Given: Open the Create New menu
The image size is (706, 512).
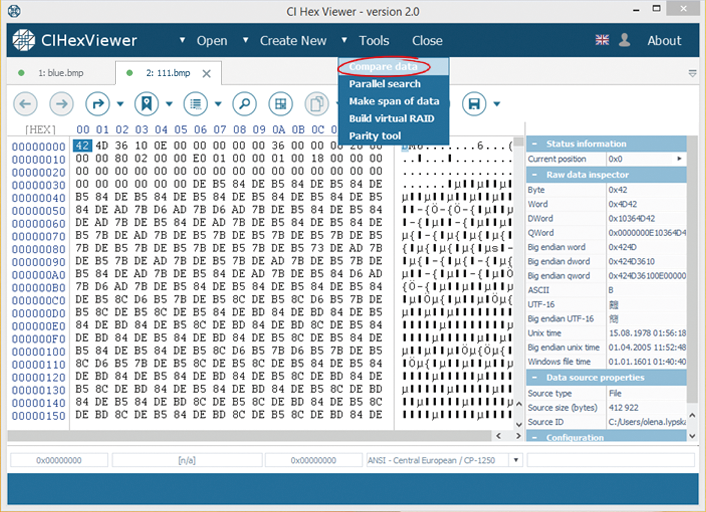Looking at the screenshot, I should click(x=293, y=41).
